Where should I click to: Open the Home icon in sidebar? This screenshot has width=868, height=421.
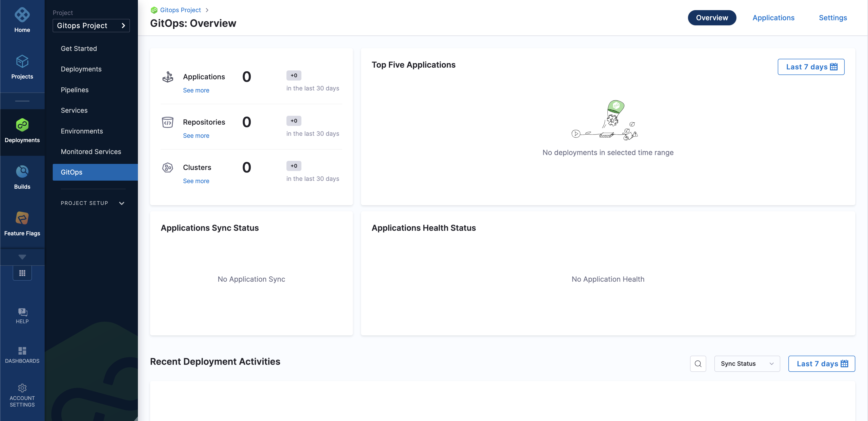tap(22, 18)
